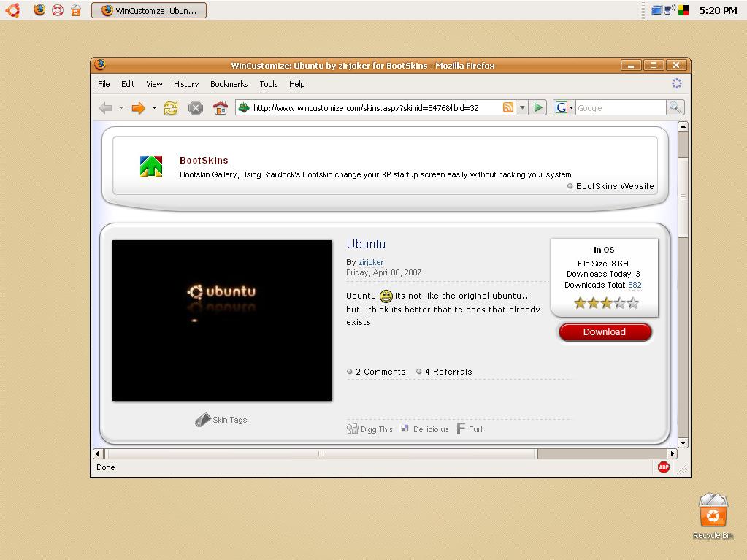Rate the skin using the star rating
This screenshot has height=560, width=747.
coord(607,303)
